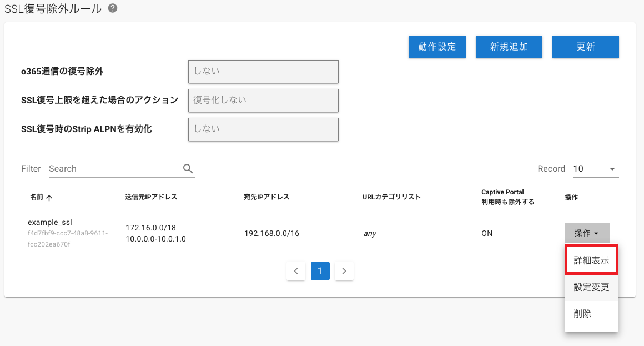The height and width of the screenshot is (346, 644).
Task: Open the Record count dropdown
Action: coord(596,168)
